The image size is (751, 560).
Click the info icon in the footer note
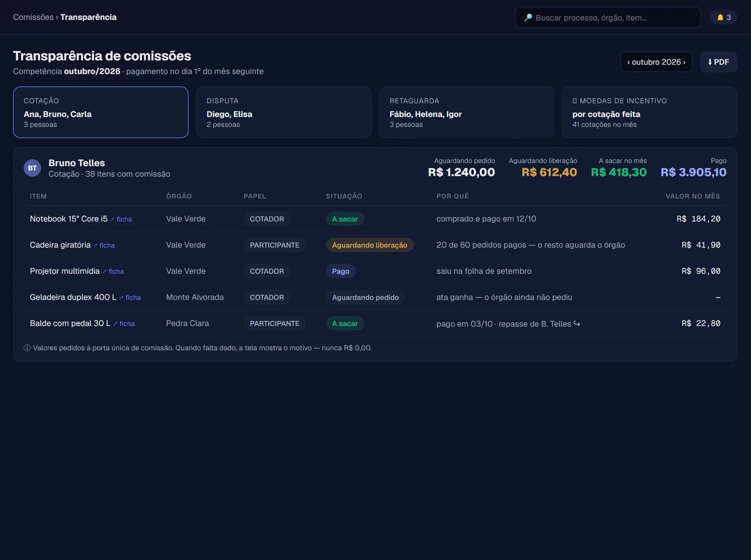[27, 348]
